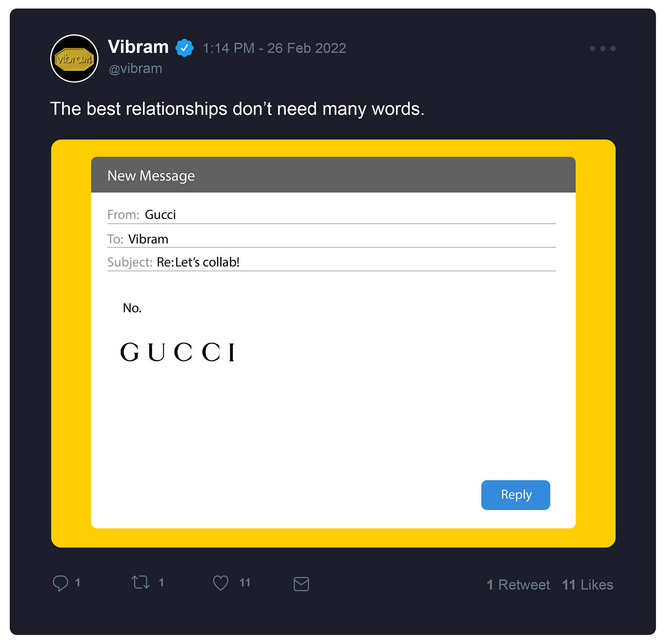This screenshot has height=644, width=664.
Task: Click the Subject field Re:Let's collab!
Action: coord(198,262)
